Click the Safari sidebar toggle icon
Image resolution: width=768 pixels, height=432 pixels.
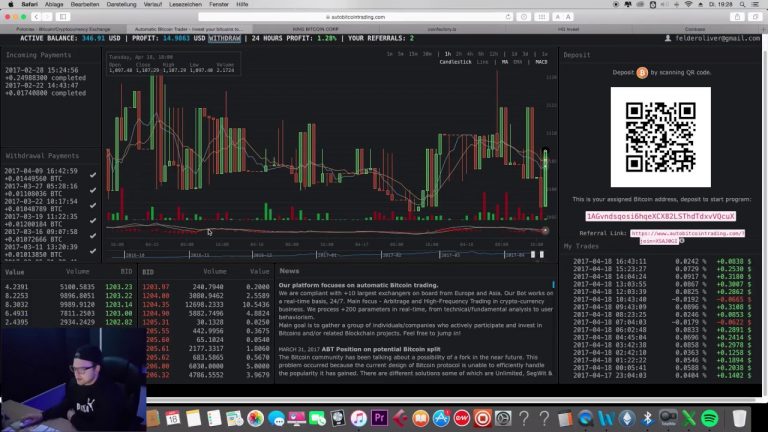[x=63, y=17]
